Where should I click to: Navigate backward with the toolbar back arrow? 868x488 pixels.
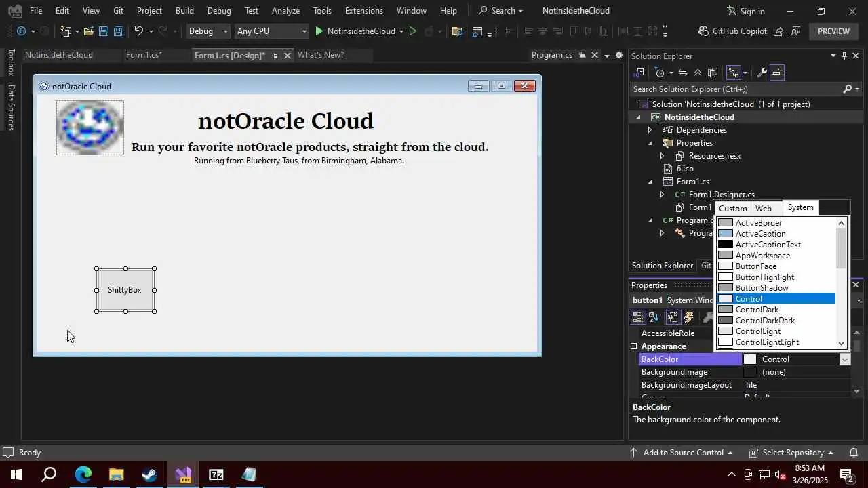(x=22, y=31)
